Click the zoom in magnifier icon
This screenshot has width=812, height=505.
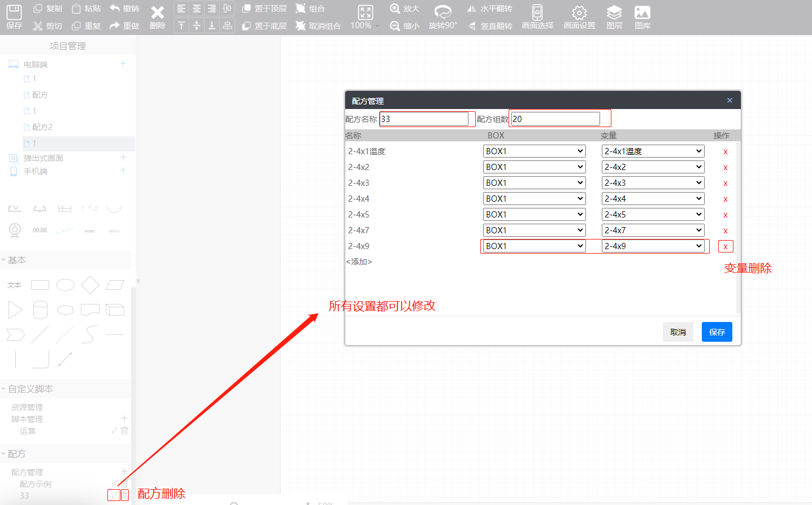tap(395, 8)
